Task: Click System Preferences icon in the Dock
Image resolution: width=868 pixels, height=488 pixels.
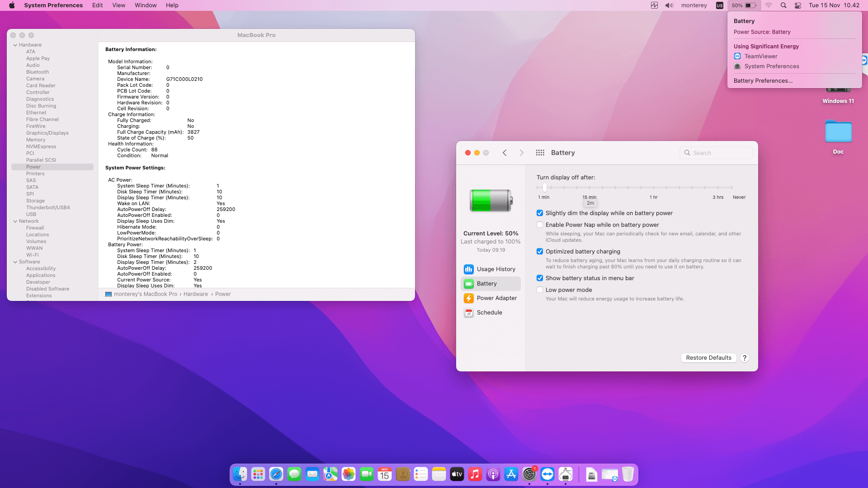Action: pos(529,474)
